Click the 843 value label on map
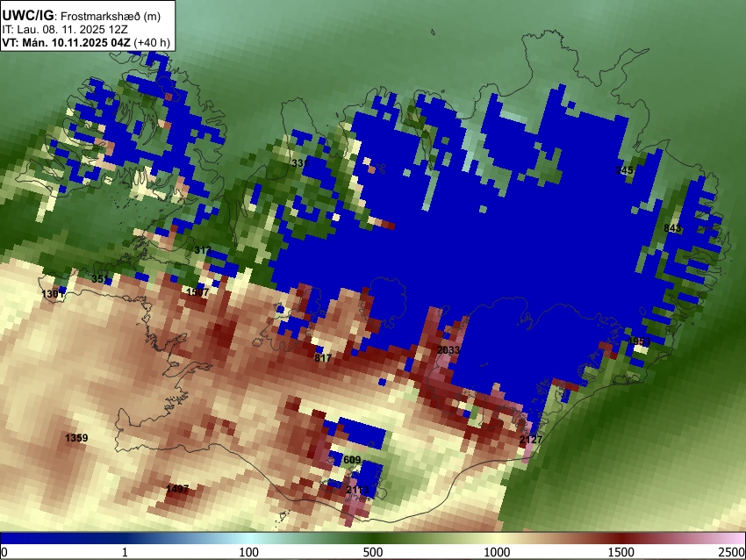The width and height of the screenshot is (746, 560). tap(672, 228)
